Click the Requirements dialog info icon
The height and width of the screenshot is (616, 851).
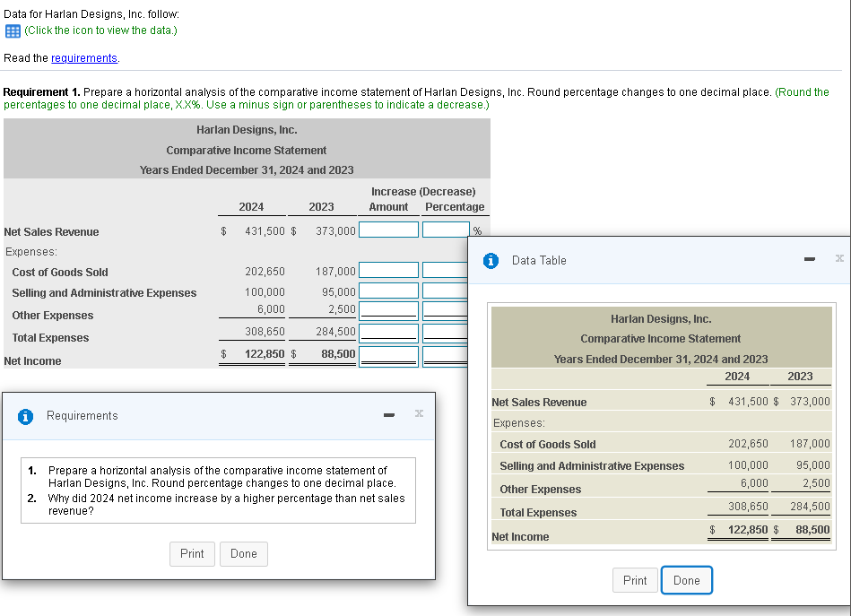[25, 416]
